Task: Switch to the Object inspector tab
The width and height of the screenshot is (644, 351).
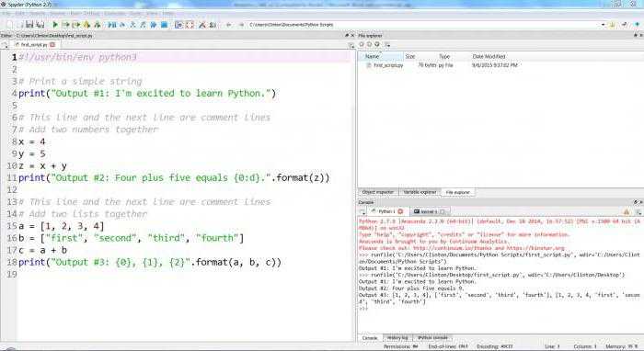Action: click(x=377, y=192)
